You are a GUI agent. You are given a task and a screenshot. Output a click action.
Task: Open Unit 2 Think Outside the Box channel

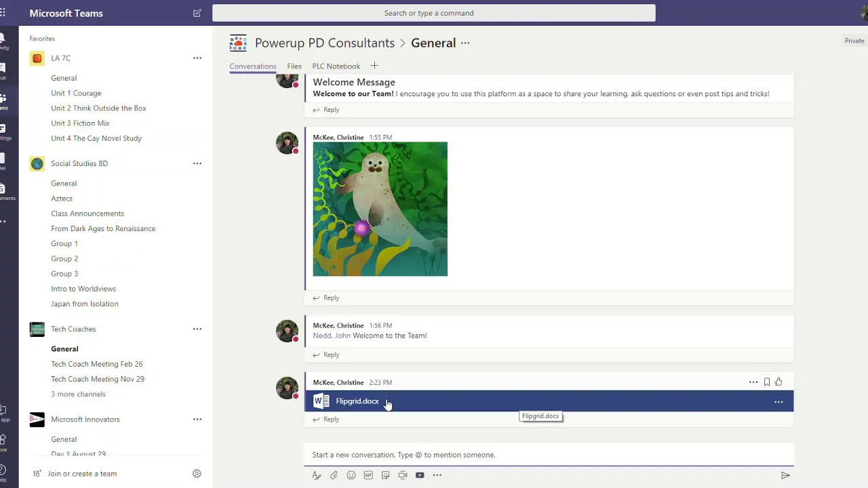click(x=98, y=108)
